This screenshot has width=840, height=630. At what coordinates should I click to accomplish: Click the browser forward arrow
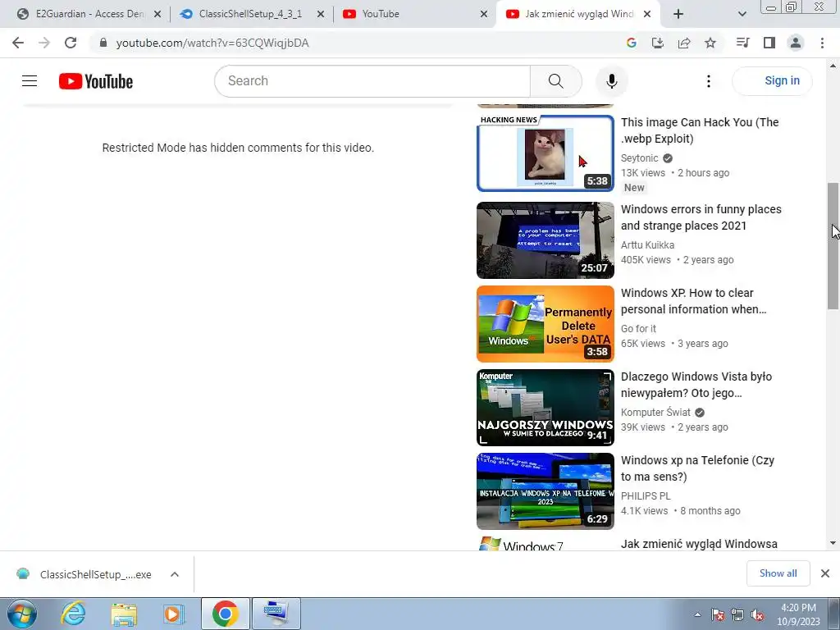point(44,43)
